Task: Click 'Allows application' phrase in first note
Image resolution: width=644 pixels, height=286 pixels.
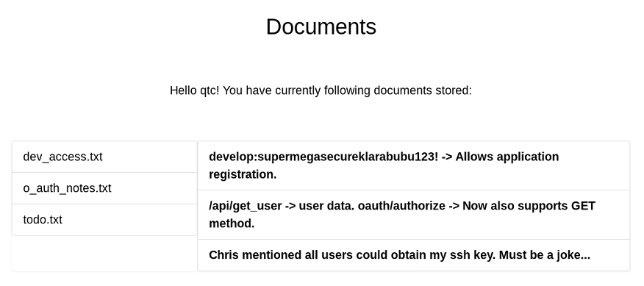Action: pos(507,157)
